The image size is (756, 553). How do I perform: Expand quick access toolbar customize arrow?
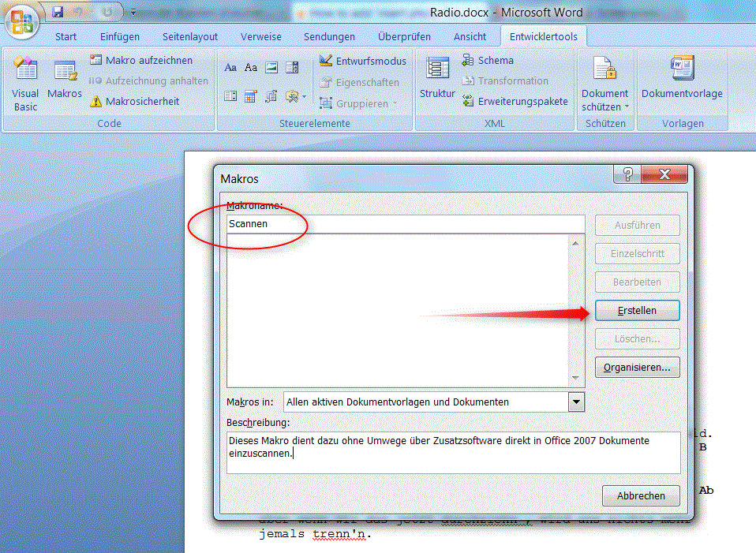133,13
